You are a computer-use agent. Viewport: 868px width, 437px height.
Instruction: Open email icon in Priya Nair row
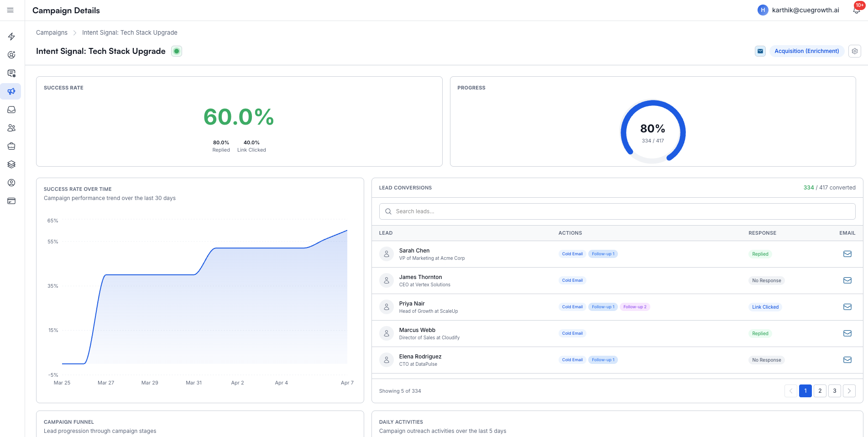coord(847,307)
